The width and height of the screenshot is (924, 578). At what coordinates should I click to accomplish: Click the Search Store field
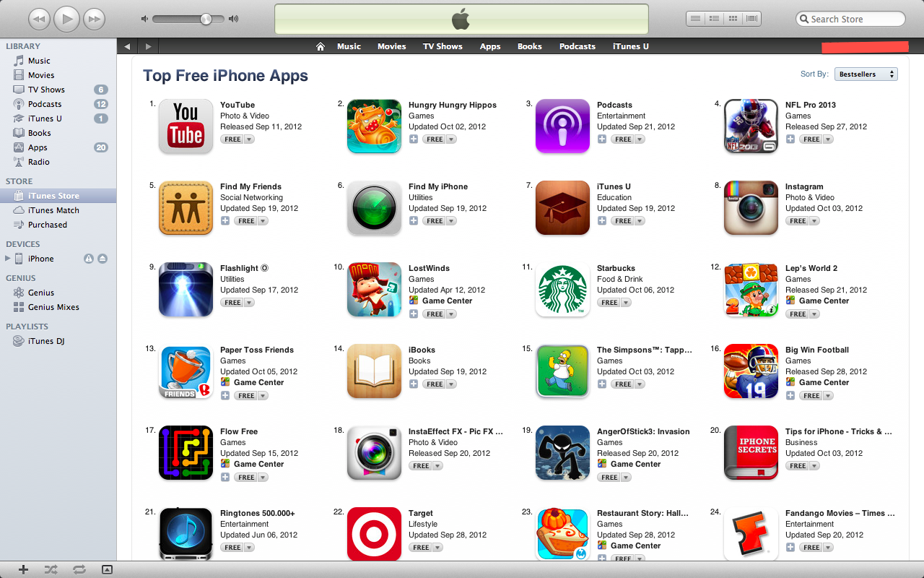tap(850, 19)
